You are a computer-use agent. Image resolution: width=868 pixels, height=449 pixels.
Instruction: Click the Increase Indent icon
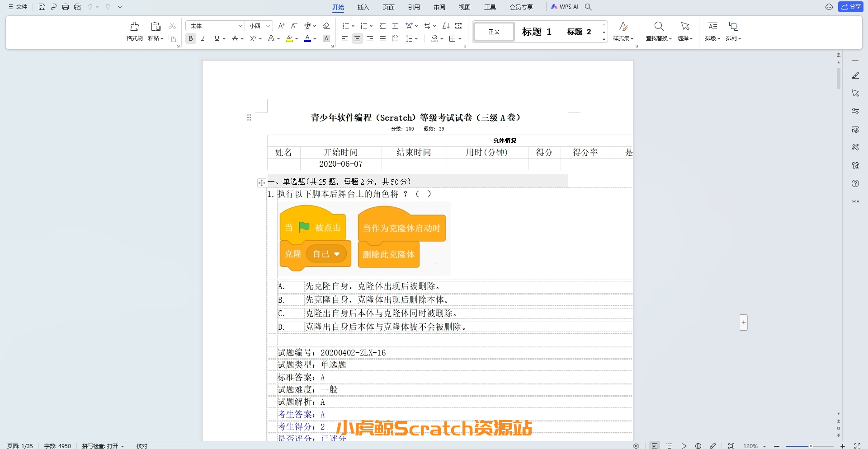(396, 26)
